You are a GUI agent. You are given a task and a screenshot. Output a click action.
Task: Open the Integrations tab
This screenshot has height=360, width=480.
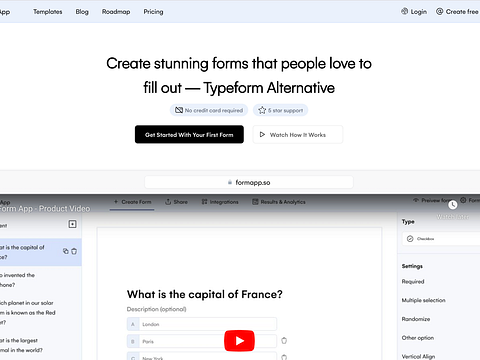(x=220, y=202)
